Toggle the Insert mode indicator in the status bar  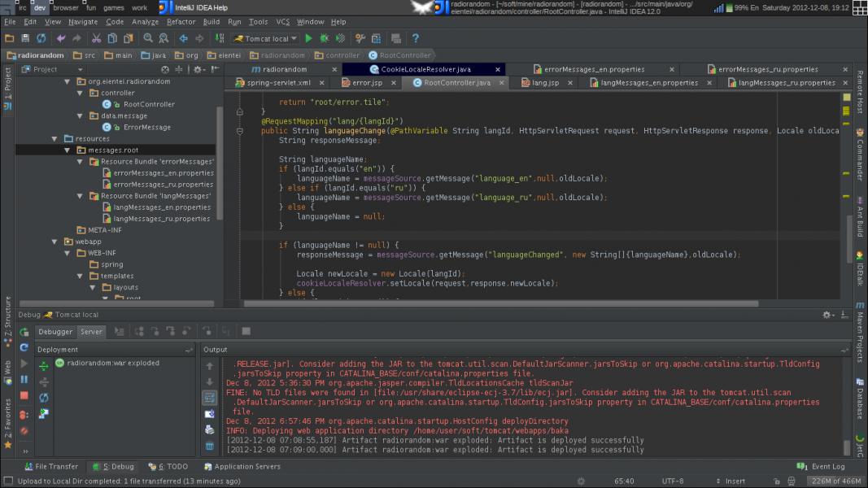(735, 481)
